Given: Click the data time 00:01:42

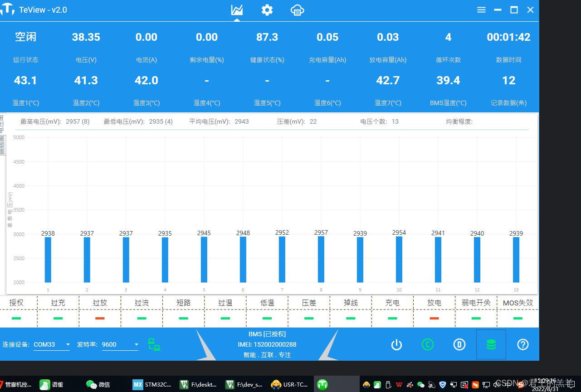Looking at the screenshot, I should pyautogui.click(x=508, y=37).
